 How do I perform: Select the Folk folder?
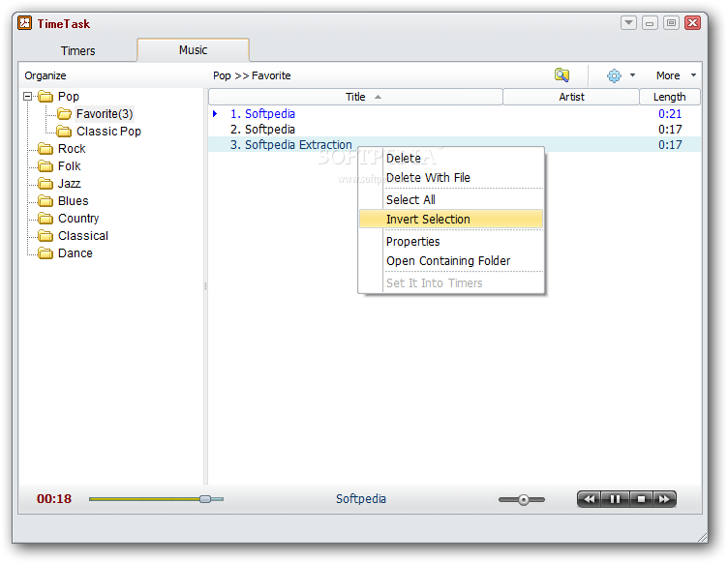(69, 166)
